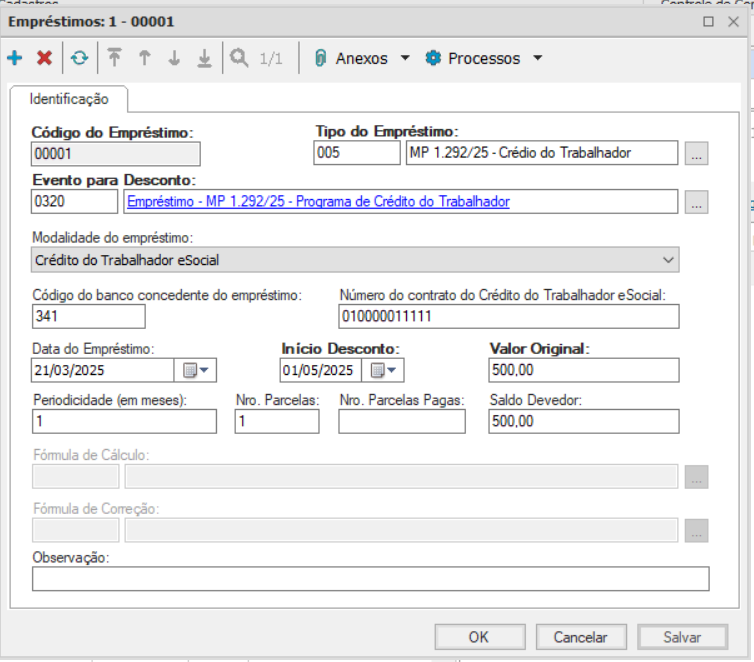
Task: Click the 1/1 record counter text
Action: click(271, 59)
